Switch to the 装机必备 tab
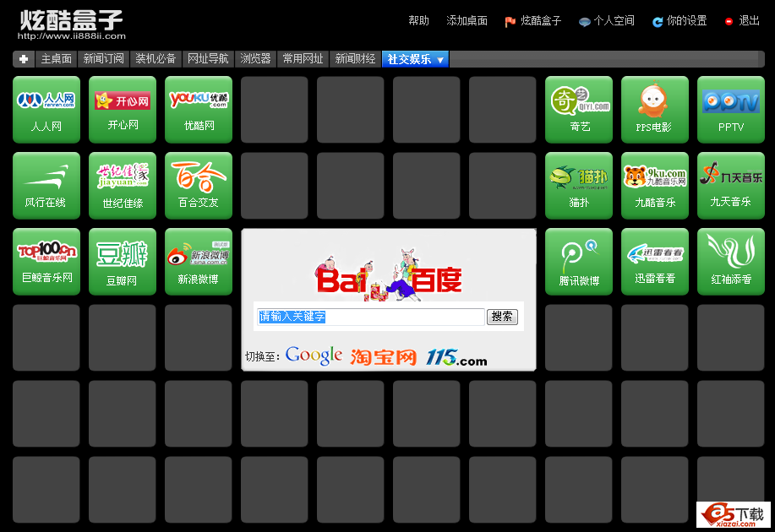The width and height of the screenshot is (775, 532). click(156, 59)
